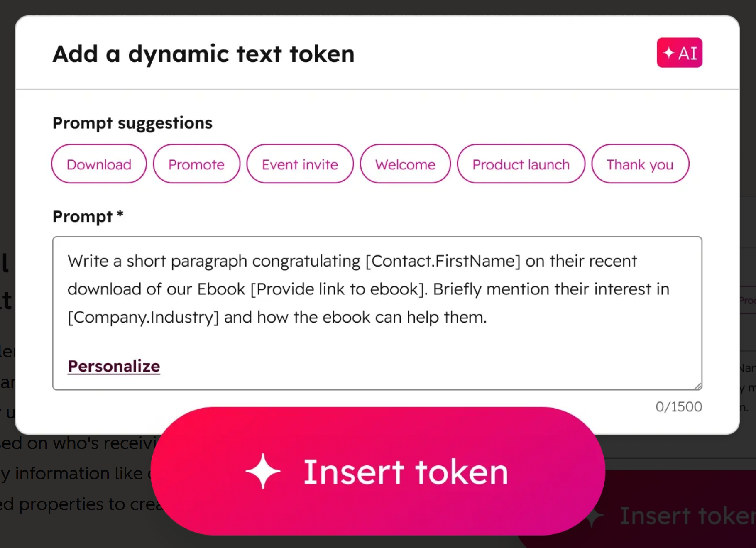Click the Prompt suggestions heading
The image size is (756, 548).
coord(132,122)
